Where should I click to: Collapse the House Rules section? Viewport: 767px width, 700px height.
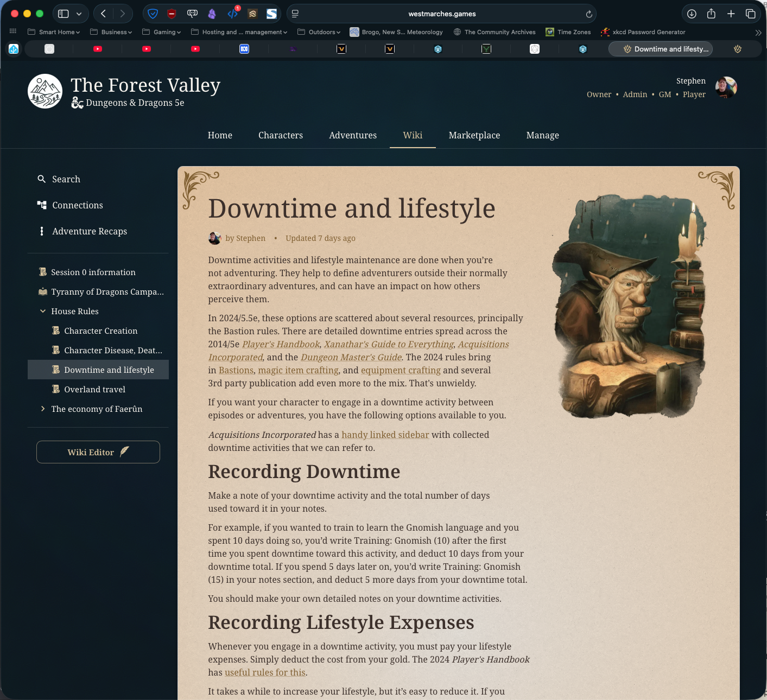43,311
